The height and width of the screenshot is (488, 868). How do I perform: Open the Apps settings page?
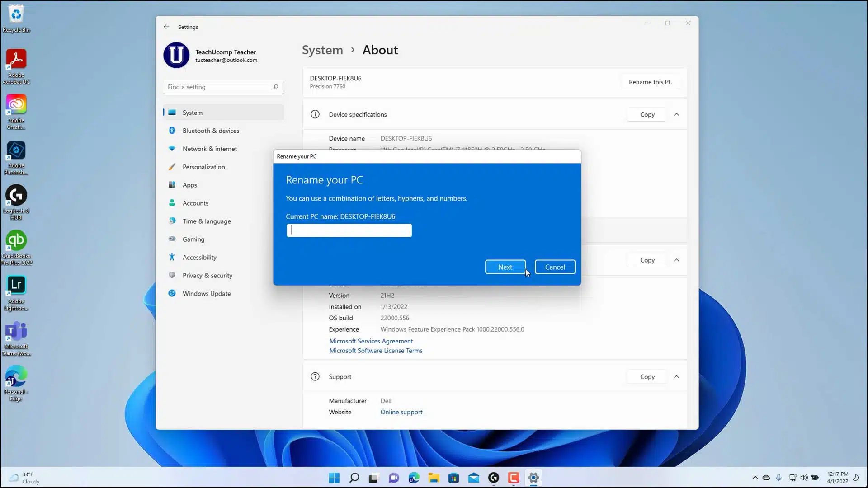(189, 185)
